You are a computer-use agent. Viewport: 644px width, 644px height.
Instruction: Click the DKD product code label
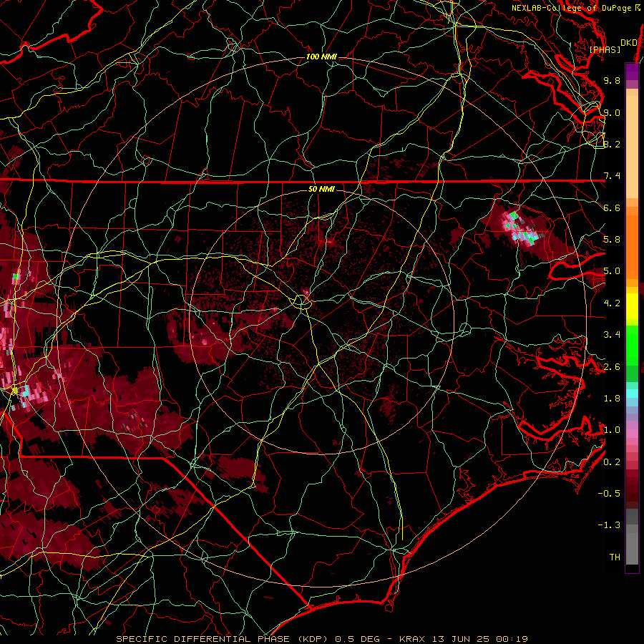[629, 43]
